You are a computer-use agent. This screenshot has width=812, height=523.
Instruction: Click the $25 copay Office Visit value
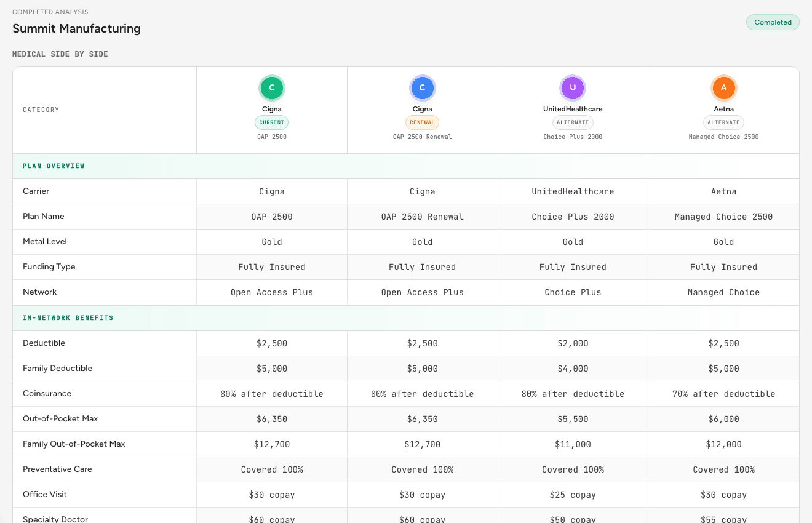pyautogui.click(x=573, y=495)
